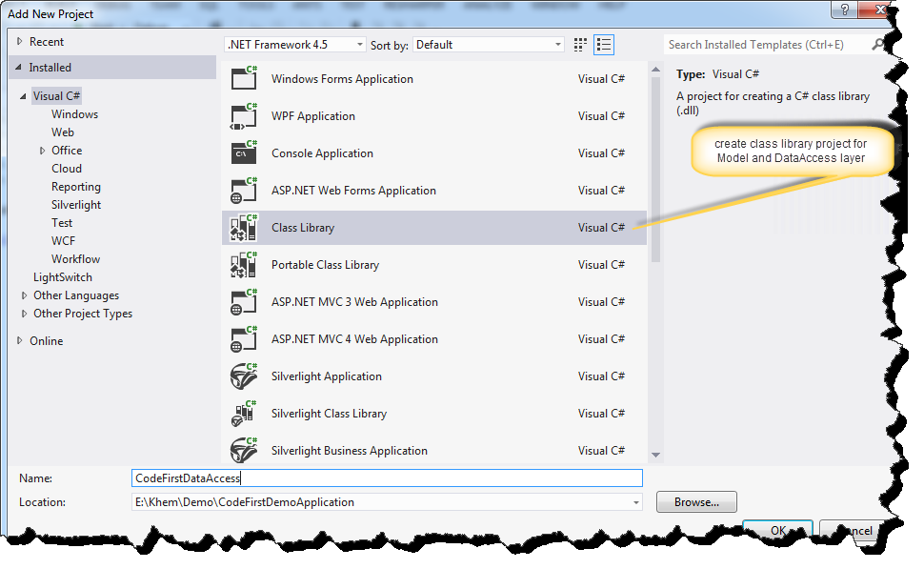The width and height of the screenshot is (924, 569).
Task: Expand the Other Project Types node
Action: (24, 314)
